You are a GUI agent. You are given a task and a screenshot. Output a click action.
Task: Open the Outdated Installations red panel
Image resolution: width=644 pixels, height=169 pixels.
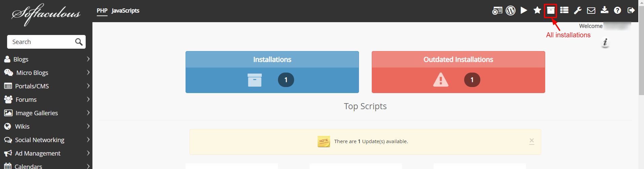[x=458, y=72]
